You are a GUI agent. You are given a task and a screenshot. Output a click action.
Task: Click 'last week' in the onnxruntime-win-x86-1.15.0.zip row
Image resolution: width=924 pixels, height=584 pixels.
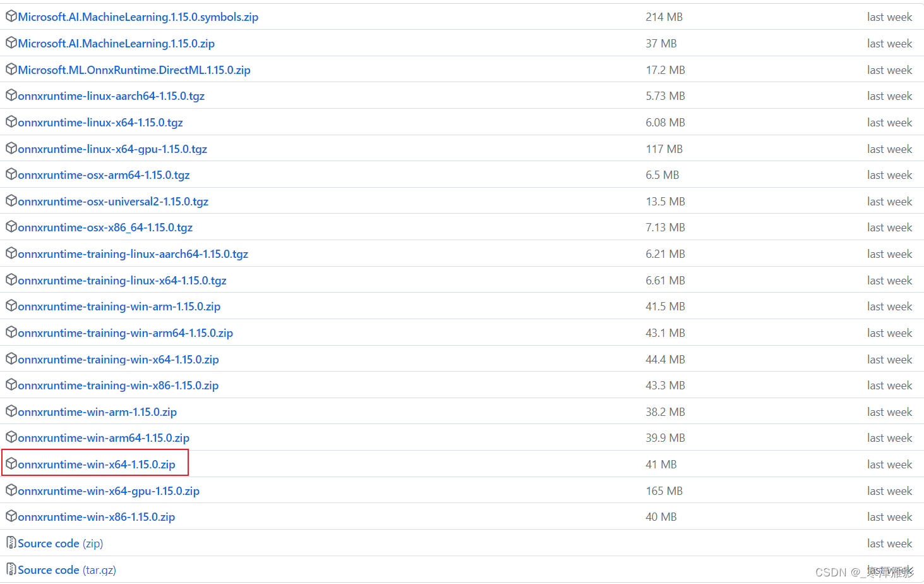point(889,517)
